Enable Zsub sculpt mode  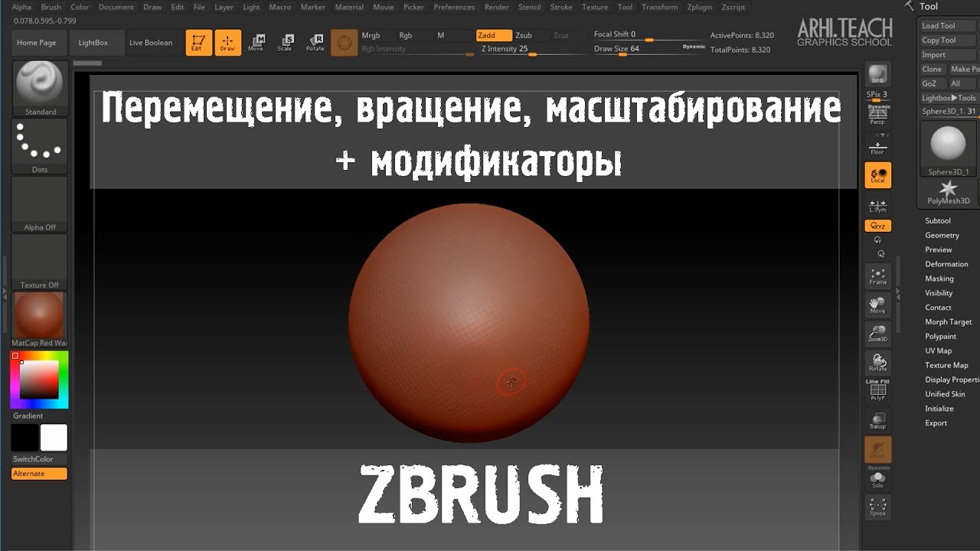[x=529, y=35]
